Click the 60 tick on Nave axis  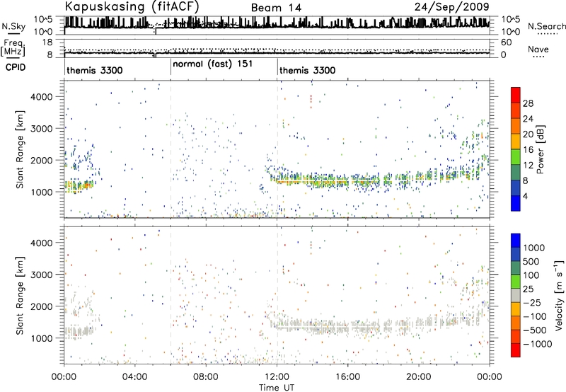506,42
